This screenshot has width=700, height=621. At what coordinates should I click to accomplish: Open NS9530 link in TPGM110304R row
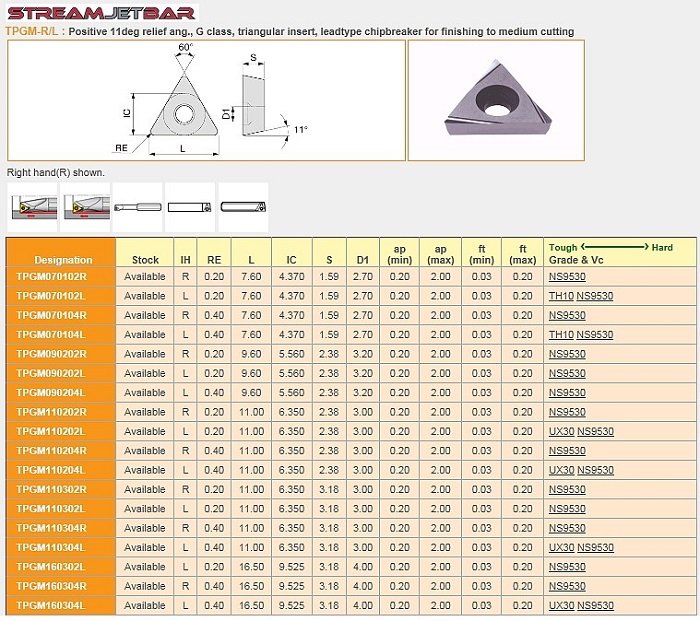point(567,528)
